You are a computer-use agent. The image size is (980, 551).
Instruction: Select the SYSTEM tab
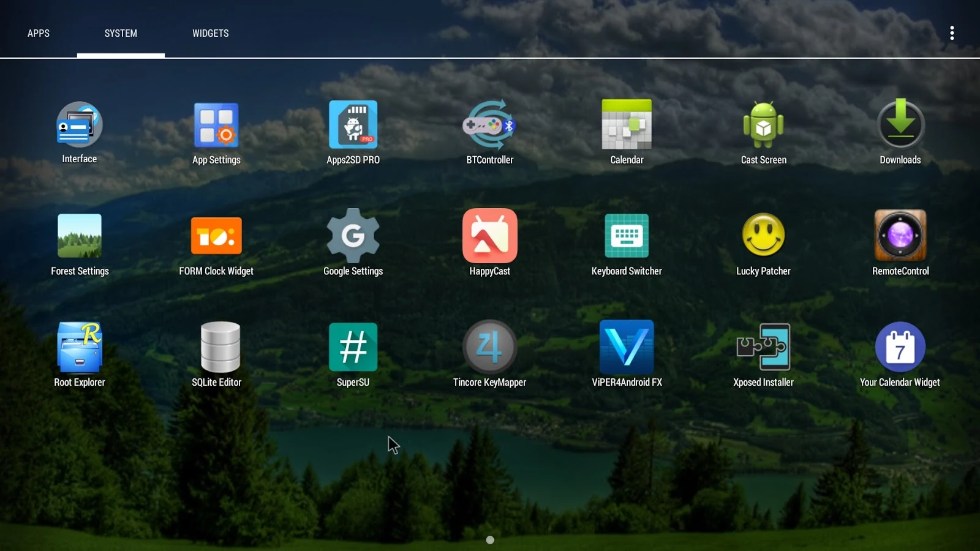[121, 33]
